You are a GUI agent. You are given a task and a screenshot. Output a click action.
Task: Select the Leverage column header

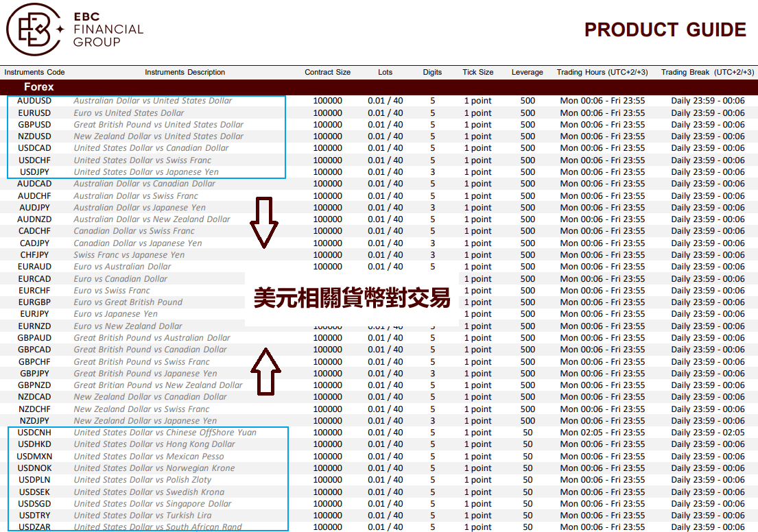[527, 72]
